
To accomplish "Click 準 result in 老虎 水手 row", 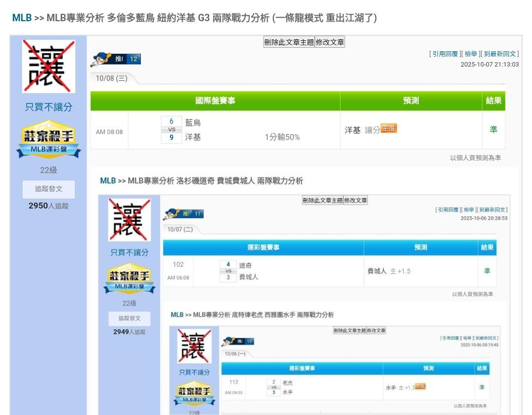I will click(482, 387).
